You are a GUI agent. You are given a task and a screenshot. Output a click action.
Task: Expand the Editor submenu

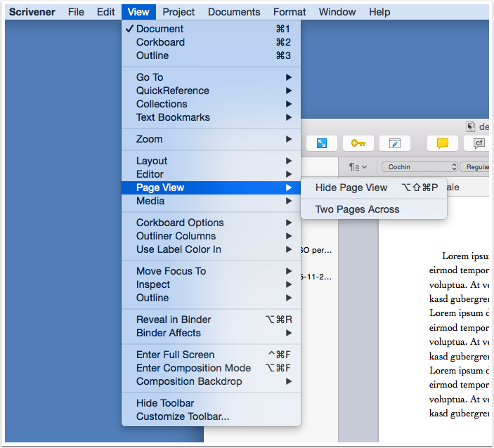[x=211, y=174]
